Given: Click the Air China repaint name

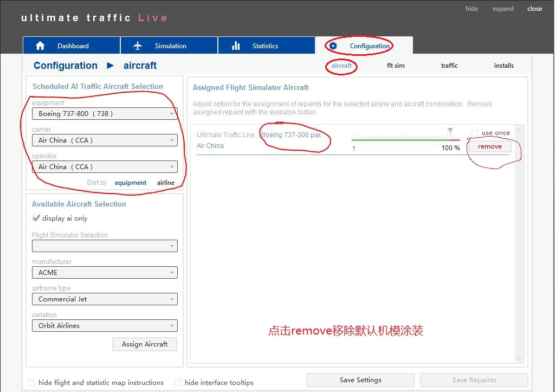Looking at the screenshot, I should (x=210, y=145).
